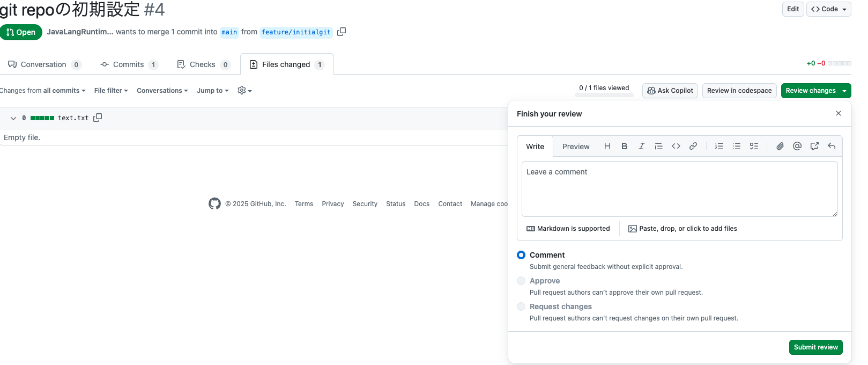Open the JavaLangRuntim... author profile link
The image size is (868, 365).
(80, 32)
